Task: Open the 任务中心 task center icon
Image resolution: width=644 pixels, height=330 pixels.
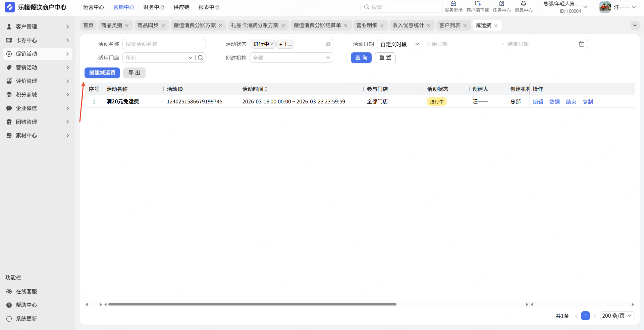Action: [x=501, y=4]
